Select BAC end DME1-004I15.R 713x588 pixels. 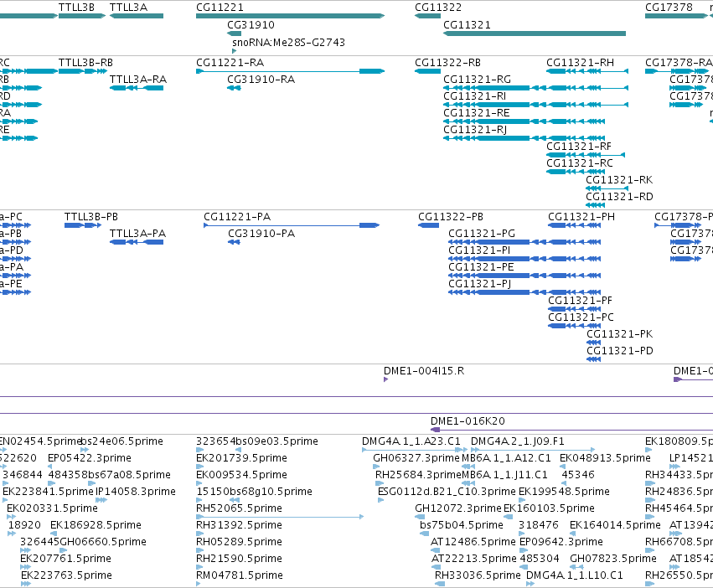click(424, 371)
